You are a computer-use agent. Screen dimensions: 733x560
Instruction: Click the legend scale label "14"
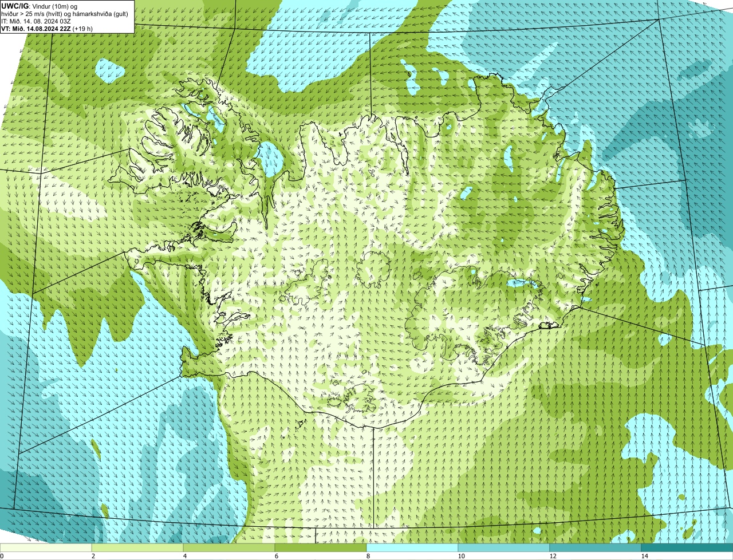(x=644, y=556)
